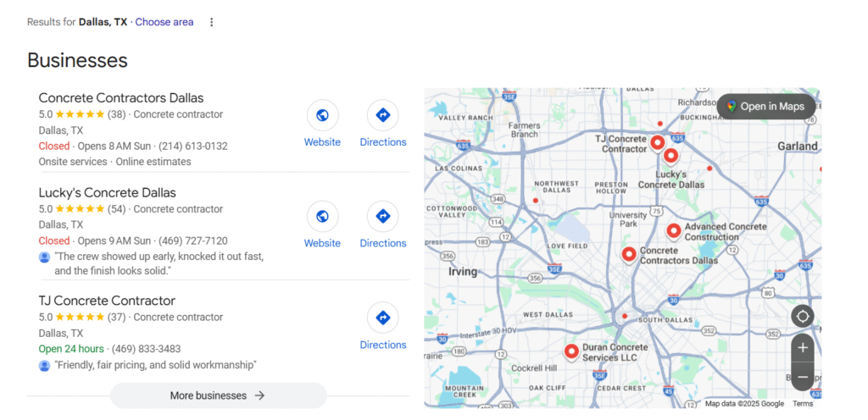
Task: Select the Duran Concrete Services LLC map pin
Action: (x=571, y=351)
